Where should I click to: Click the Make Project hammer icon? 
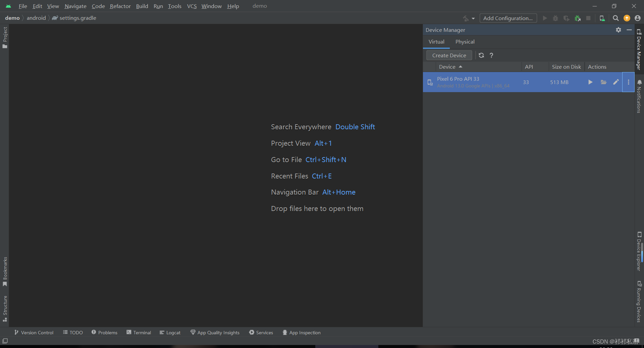point(466,18)
